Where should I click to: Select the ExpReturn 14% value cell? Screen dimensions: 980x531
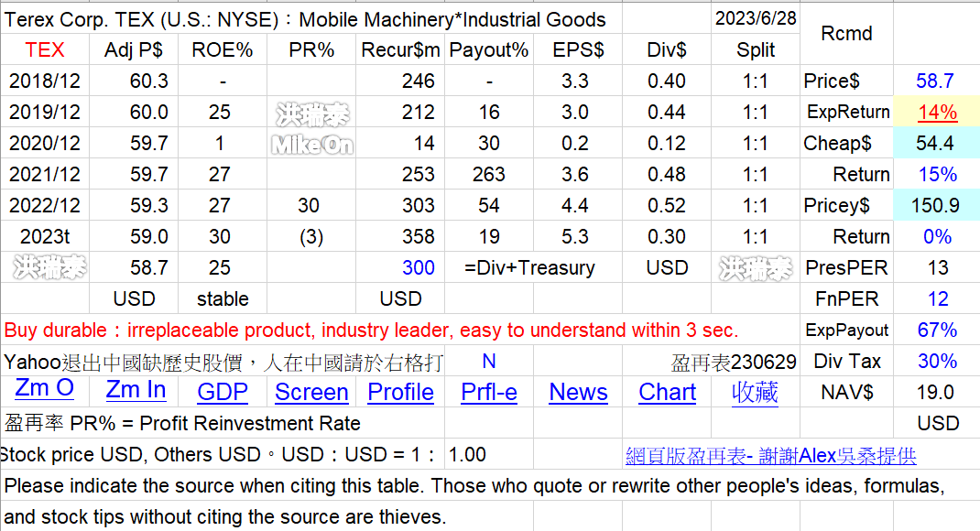pyautogui.click(x=937, y=112)
